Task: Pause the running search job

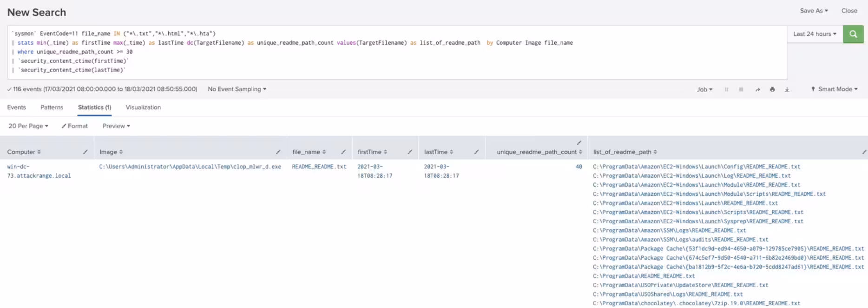Action: tap(726, 89)
